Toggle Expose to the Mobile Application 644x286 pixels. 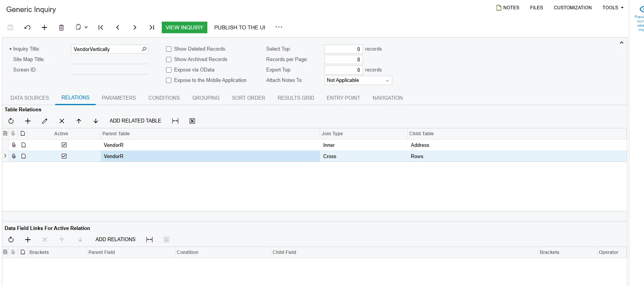tap(169, 80)
